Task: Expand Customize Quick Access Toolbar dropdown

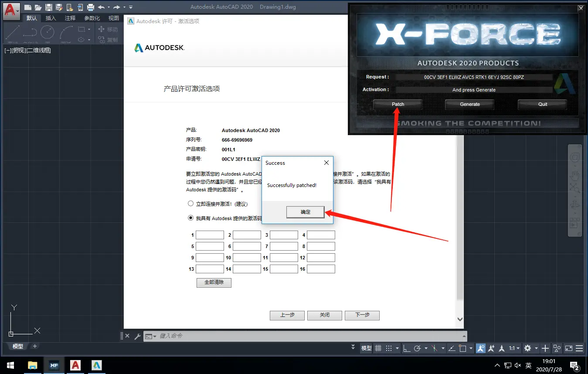Action: pyautogui.click(x=131, y=7)
